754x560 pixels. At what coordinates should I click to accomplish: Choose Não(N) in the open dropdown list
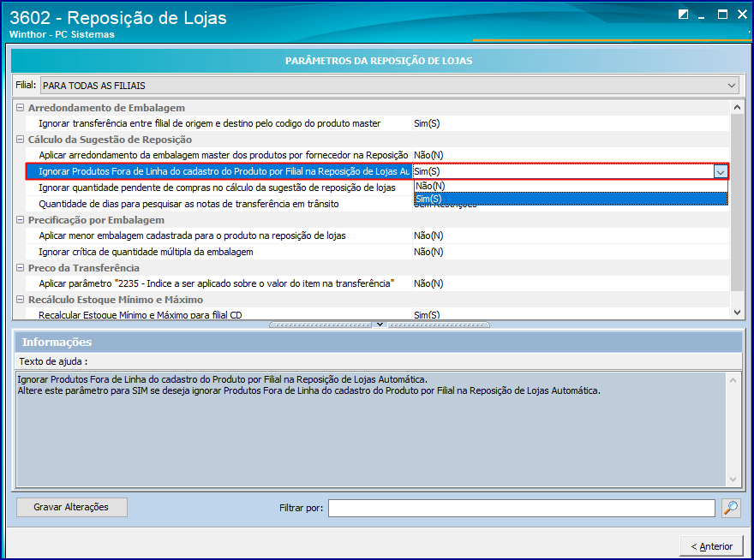pos(571,186)
